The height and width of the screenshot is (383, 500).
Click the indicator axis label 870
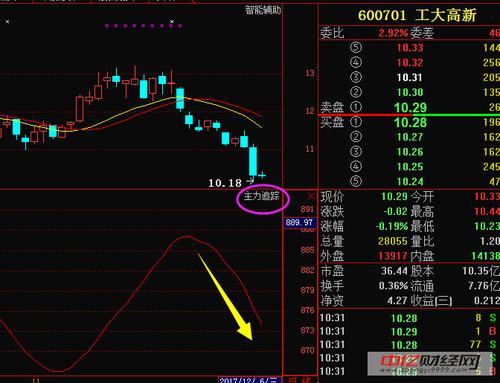tap(307, 350)
